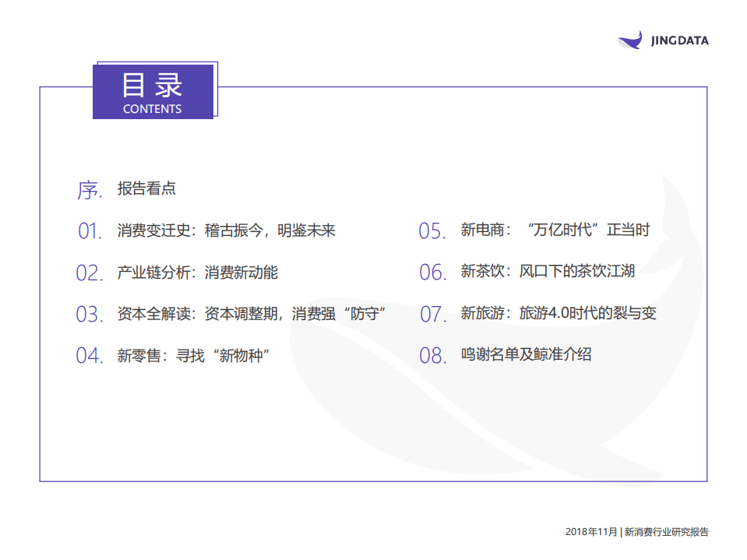Select the 05 chapter number

pyautogui.click(x=431, y=231)
